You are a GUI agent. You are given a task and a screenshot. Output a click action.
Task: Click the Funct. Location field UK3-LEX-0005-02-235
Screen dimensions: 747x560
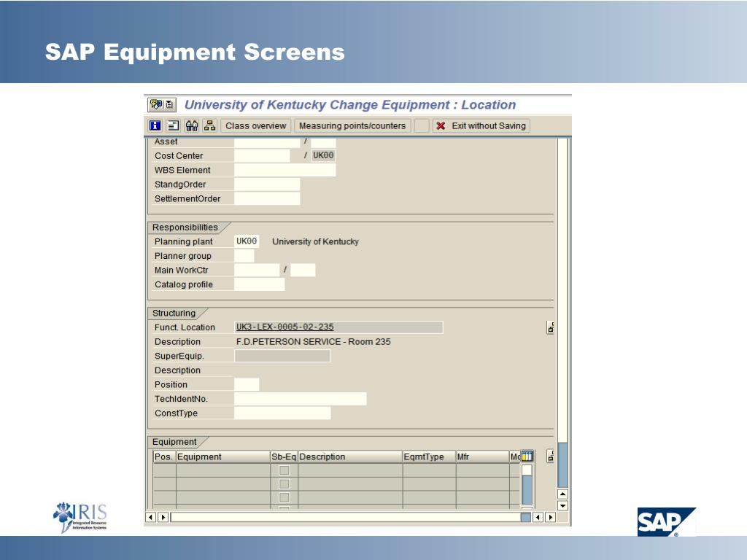(338, 327)
